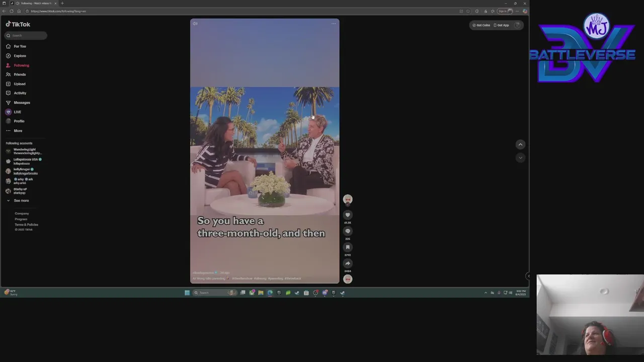Open the For You feed
The width and height of the screenshot is (644, 362).
[x=16, y=46]
